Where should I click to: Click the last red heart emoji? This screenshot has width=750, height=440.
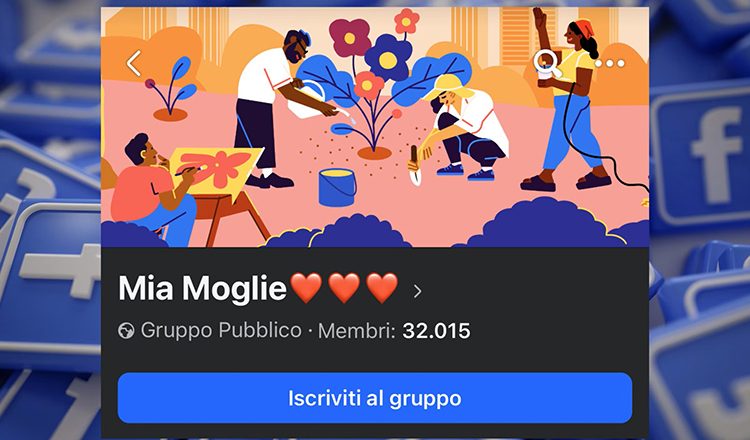pyautogui.click(x=382, y=288)
